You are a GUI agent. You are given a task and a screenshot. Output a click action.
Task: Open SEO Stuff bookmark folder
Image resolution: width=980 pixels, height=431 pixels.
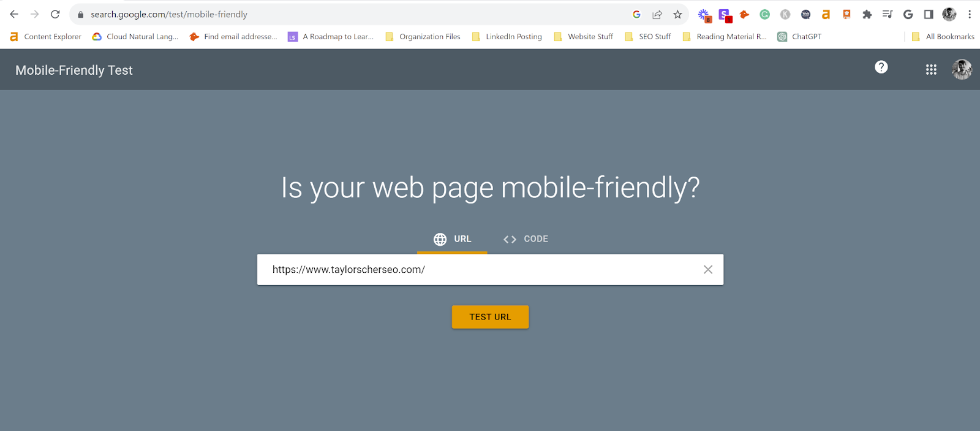click(648, 37)
